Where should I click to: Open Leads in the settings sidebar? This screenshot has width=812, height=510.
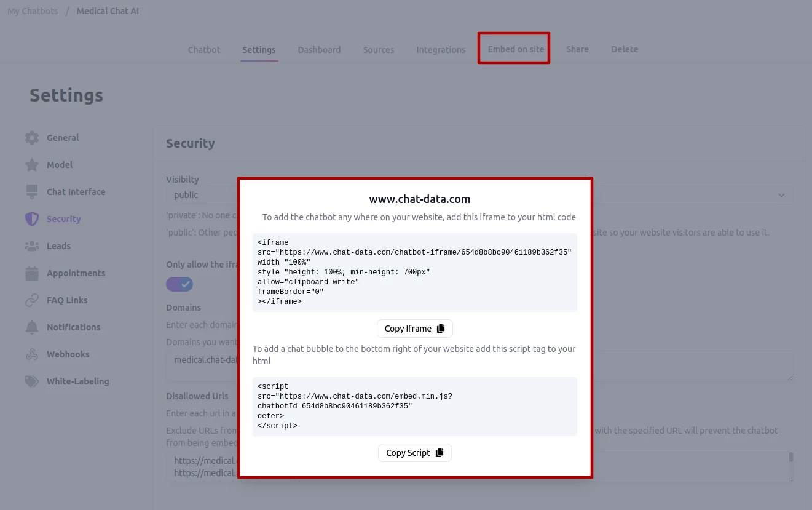click(58, 246)
